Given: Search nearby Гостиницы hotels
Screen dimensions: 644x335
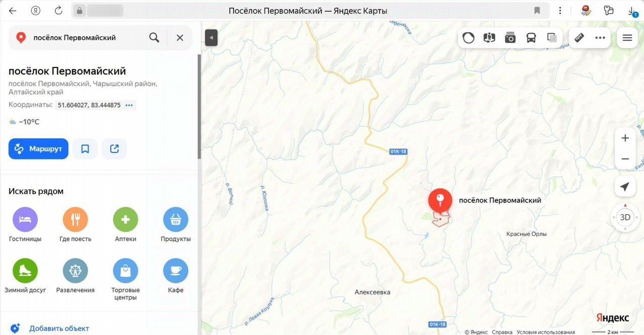Looking at the screenshot, I should coord(25,225).
